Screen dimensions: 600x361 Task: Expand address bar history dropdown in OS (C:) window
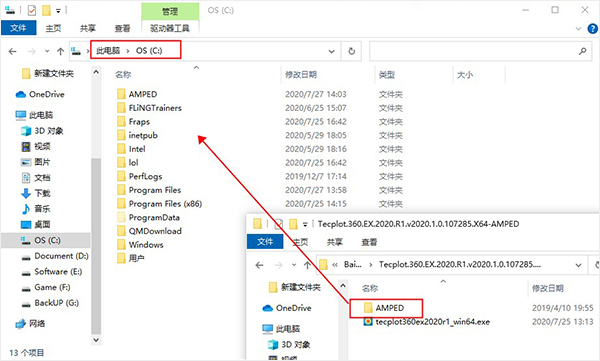[331, 51]
